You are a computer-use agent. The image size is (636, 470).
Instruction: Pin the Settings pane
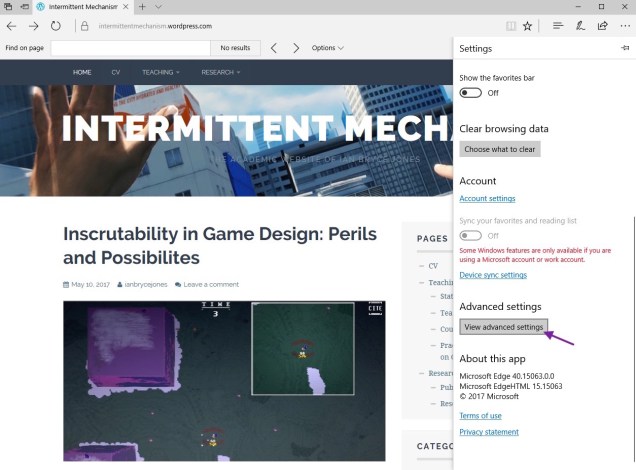point(624,48)
